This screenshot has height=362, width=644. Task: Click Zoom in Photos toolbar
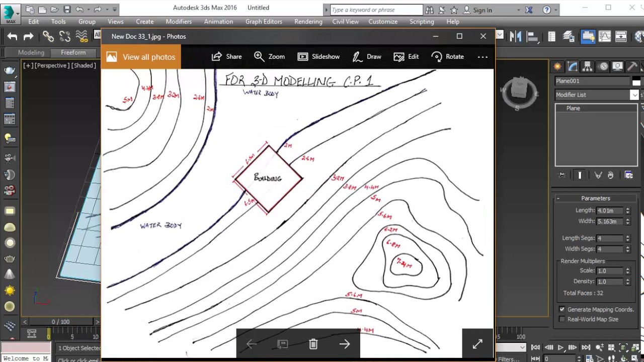click(x=270, y=57)
